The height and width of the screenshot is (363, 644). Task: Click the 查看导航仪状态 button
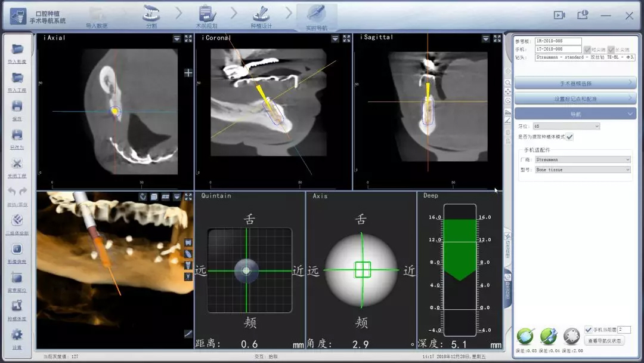605,341
